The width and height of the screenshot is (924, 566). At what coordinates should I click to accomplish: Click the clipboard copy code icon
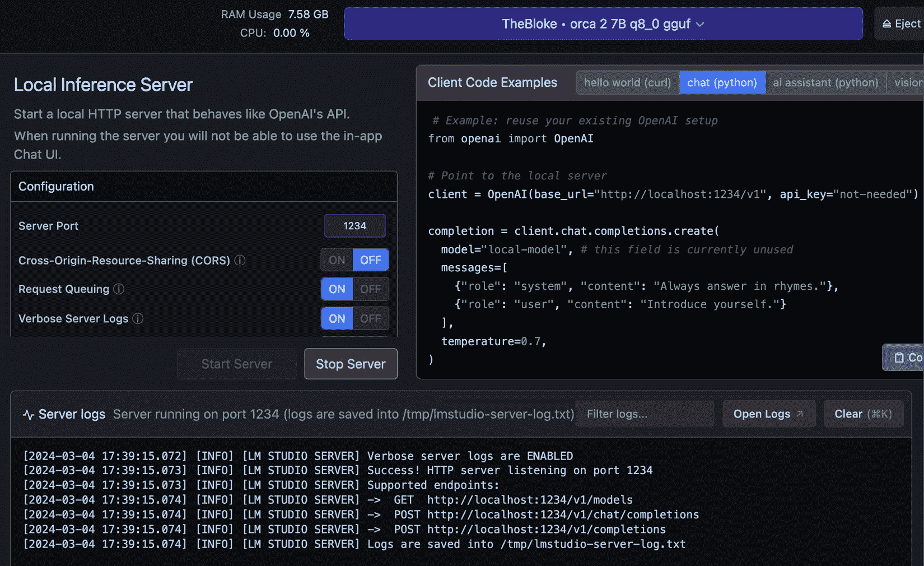pyautogui.click(x=899, y=358)
